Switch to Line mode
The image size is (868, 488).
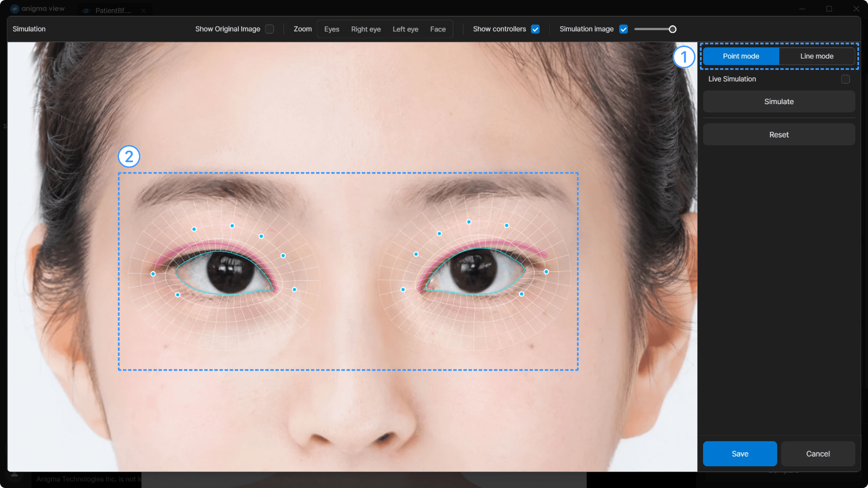pyautogui.click(x=817, y=56)
